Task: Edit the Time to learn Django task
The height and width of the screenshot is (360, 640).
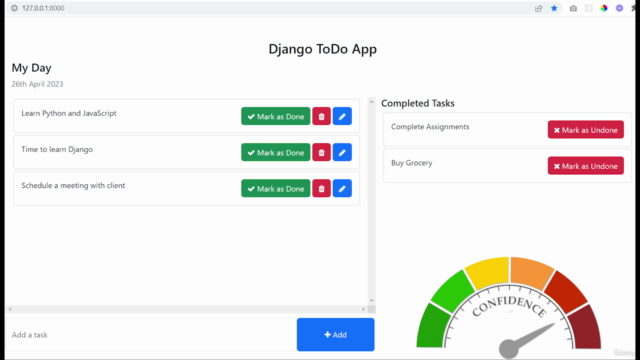Action: tap(342, 152)
